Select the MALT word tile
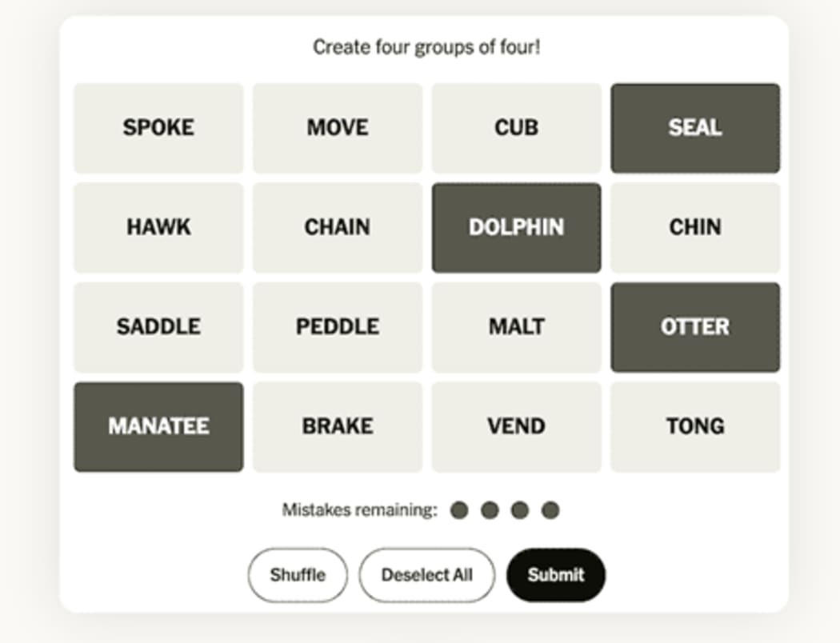Screen dimensions: 840x643 click(516, 326)
